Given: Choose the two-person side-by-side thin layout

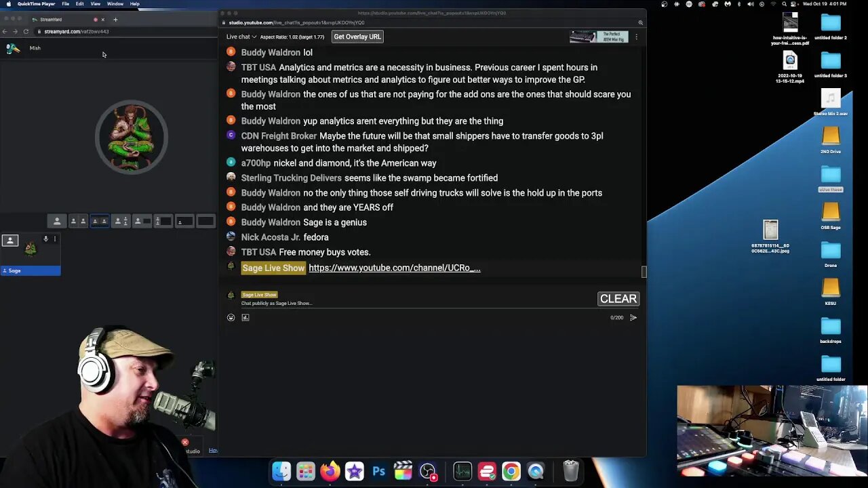Looking at the screenshot, I should [x=79, y=221].
